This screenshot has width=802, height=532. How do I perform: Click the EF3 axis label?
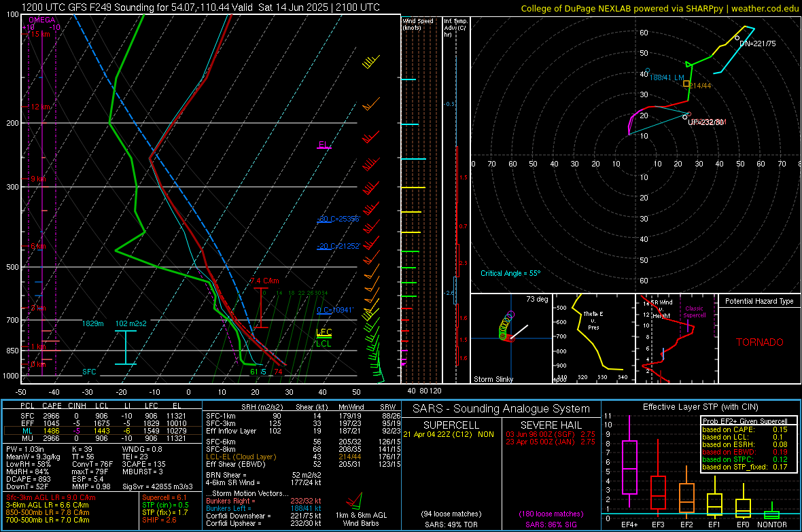[x=658, y=525]
